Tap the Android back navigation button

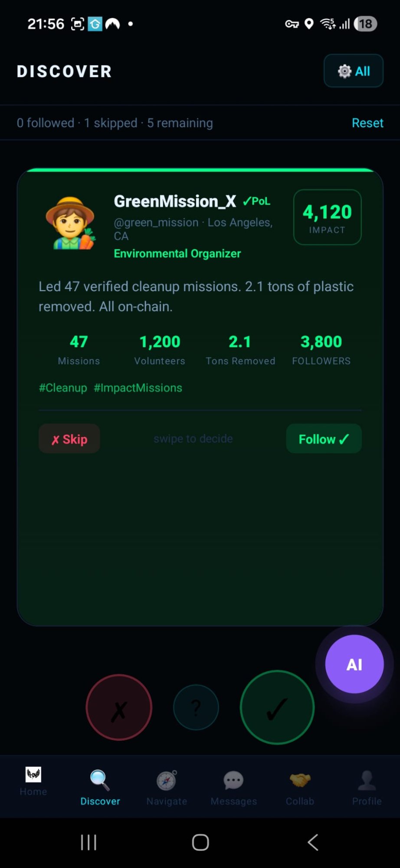[x=312, y=842]
